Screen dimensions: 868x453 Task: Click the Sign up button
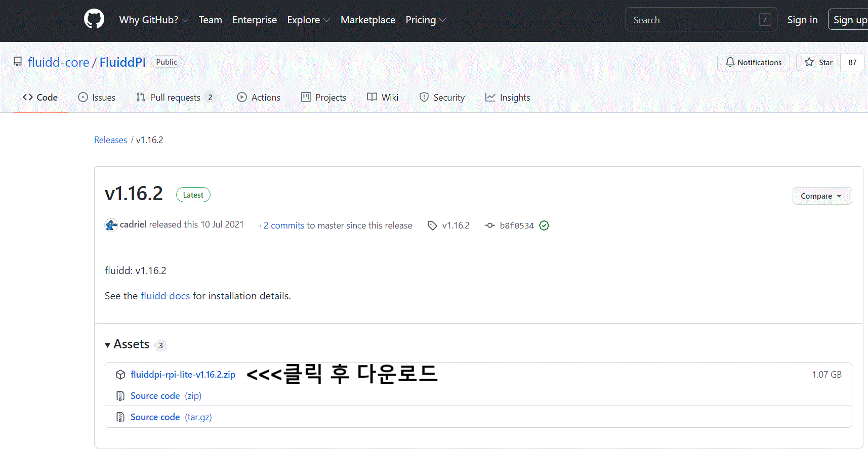click(x=849, y=20)
